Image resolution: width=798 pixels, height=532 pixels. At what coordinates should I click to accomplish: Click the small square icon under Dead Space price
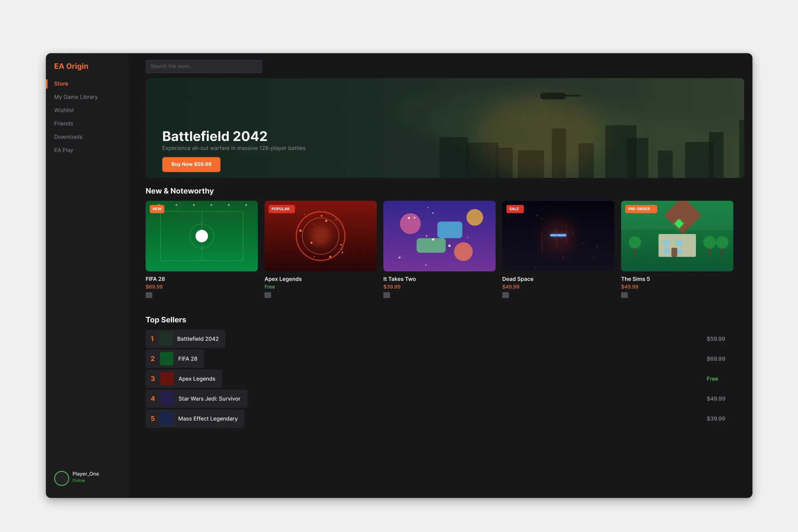click(x=505, y=295)
